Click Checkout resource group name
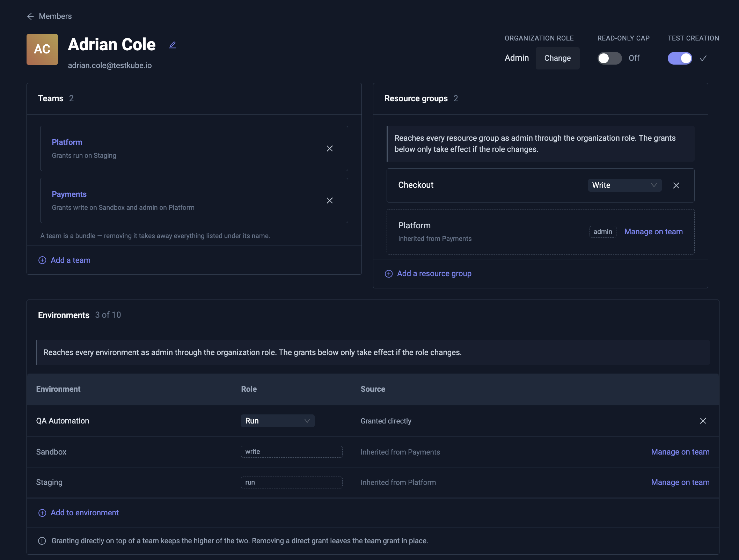This screenshot has width=739, height=560. coord(416,185)
